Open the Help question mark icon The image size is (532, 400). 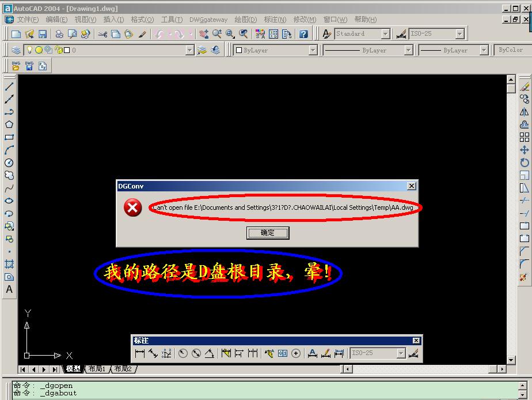[x=303, y=34]
